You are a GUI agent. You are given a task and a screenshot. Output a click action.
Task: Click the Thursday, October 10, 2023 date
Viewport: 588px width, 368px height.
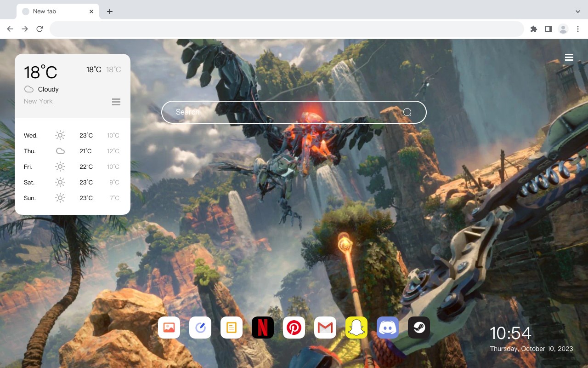pos(531,349)
